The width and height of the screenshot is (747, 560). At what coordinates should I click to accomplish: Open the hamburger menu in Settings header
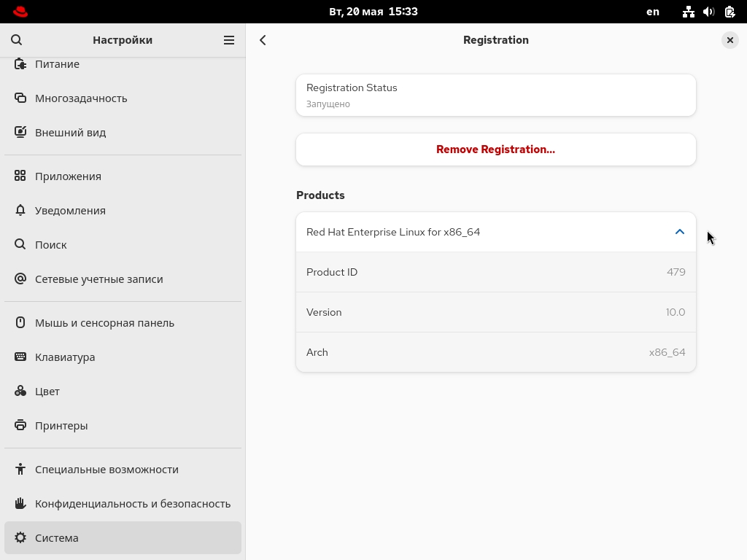pos(229,40)
